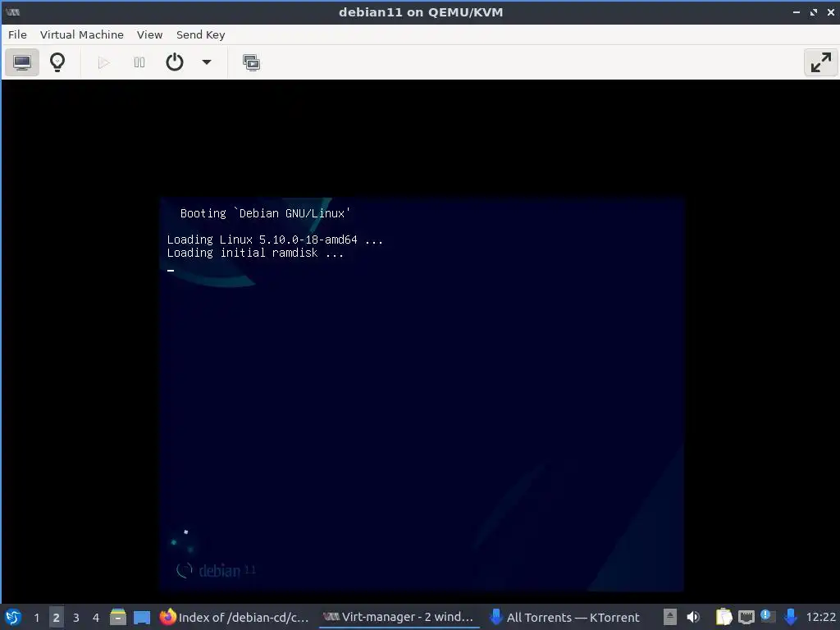
Task: Switch to virtual desktop 3
Action: pos(76,618)
